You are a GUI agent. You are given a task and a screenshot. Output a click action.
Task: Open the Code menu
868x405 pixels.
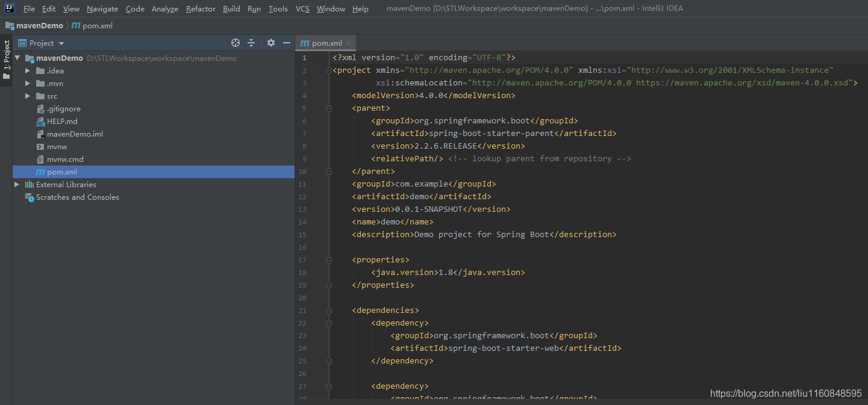(x=135, y=9)
